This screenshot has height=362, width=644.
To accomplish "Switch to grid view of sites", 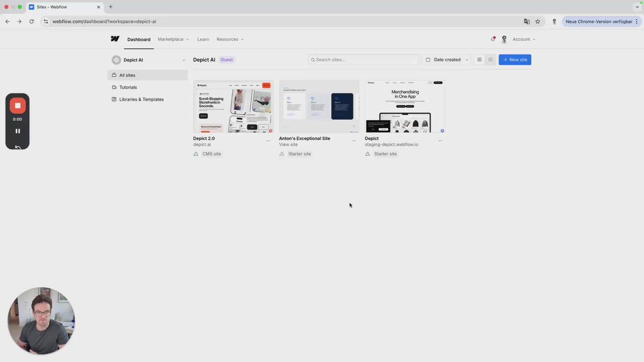I will (479, 59).
